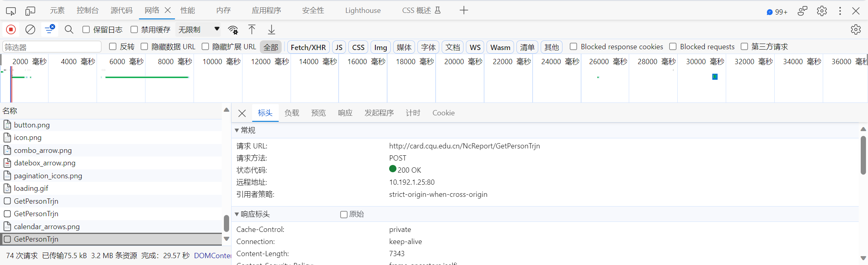This screenshot has height=265, width=868.
Task: Collapse the 常规 section
Action: point(237,130)
